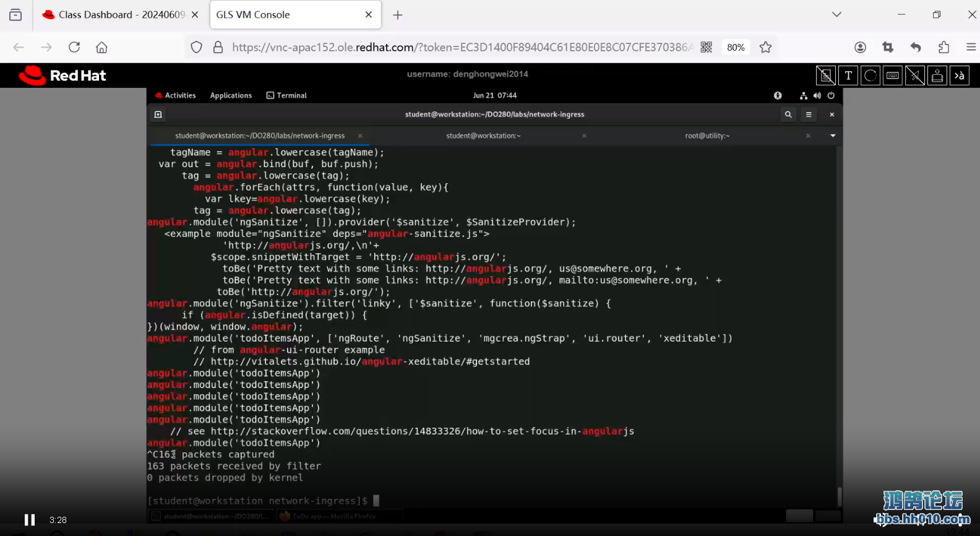980x536 pixels.
Task: Click the terminal search magnifier button
Action: 788,115
